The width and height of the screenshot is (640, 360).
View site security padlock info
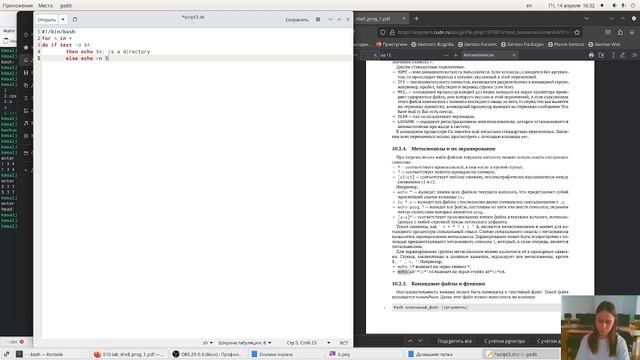(x=392, y=32)
